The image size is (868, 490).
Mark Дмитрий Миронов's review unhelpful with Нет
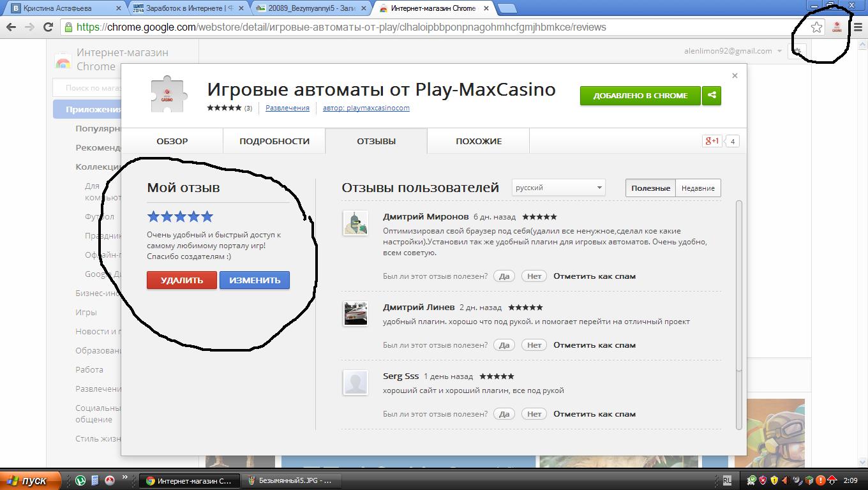pos(534,276)
